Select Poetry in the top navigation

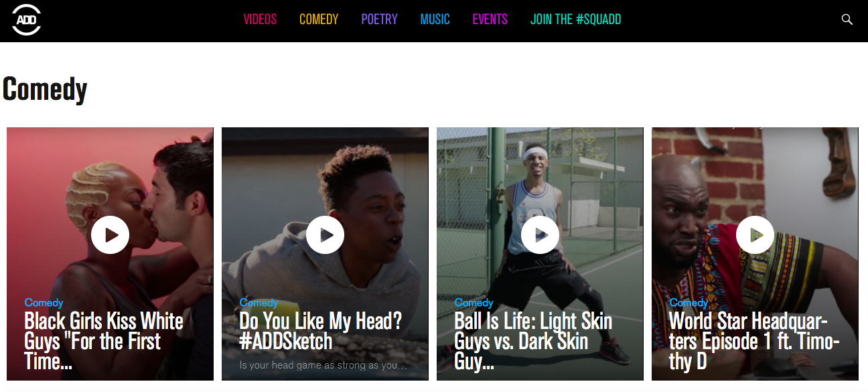380,19
